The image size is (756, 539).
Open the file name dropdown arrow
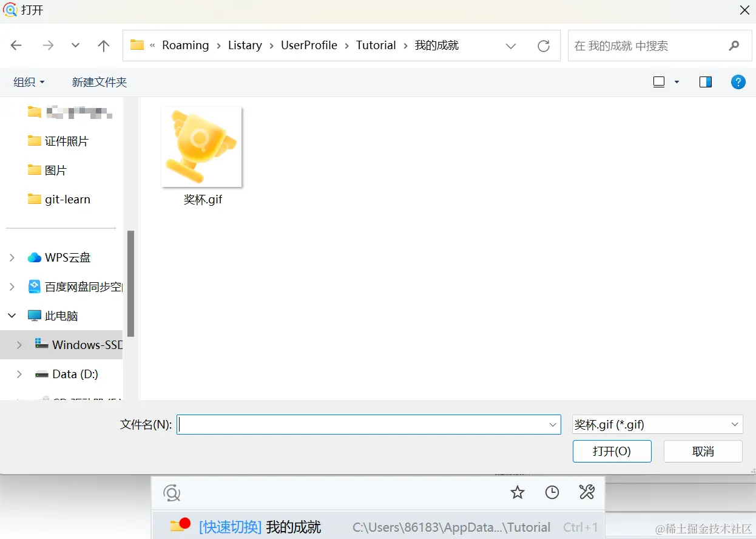pyautogui.click(x=553, y=424)
